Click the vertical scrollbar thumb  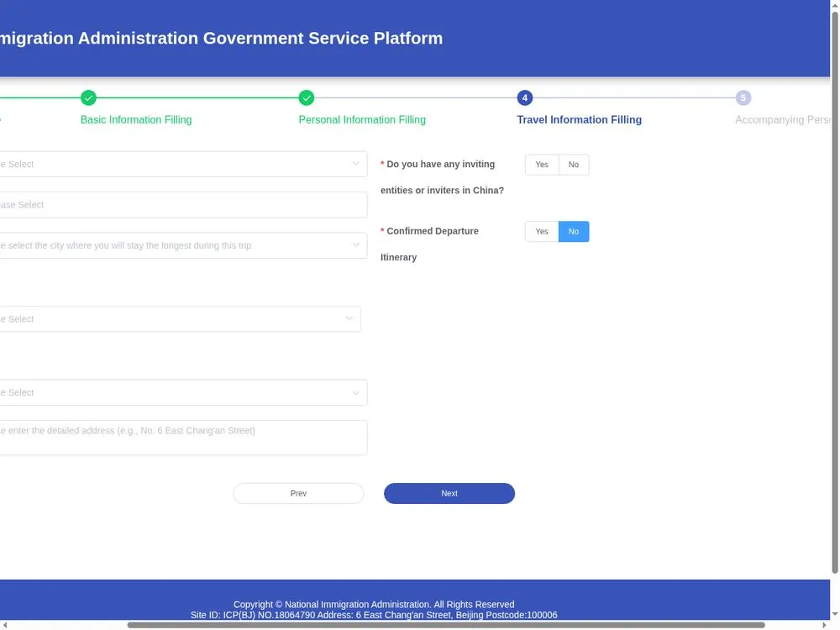[x=835, y=292]
